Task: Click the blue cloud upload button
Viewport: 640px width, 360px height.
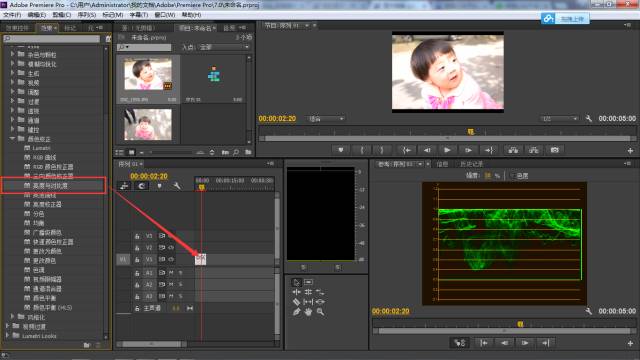Action: (x=565, y=18)
